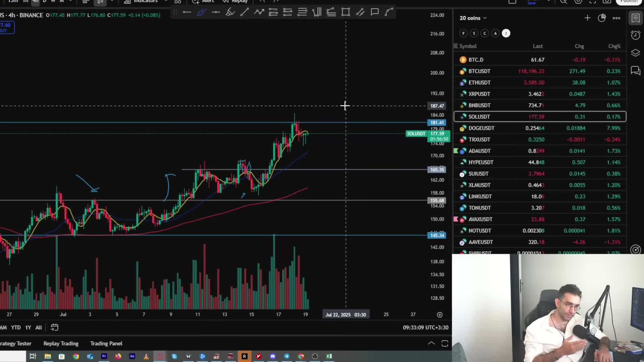The height and width of the screenshot is (362, 644).
Task: Select the Highlighter tool
Action: pyautogui.click(x=230, y=12)
